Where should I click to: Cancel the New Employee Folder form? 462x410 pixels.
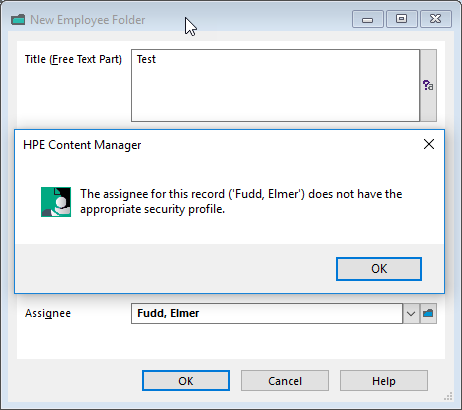(285, 381)
